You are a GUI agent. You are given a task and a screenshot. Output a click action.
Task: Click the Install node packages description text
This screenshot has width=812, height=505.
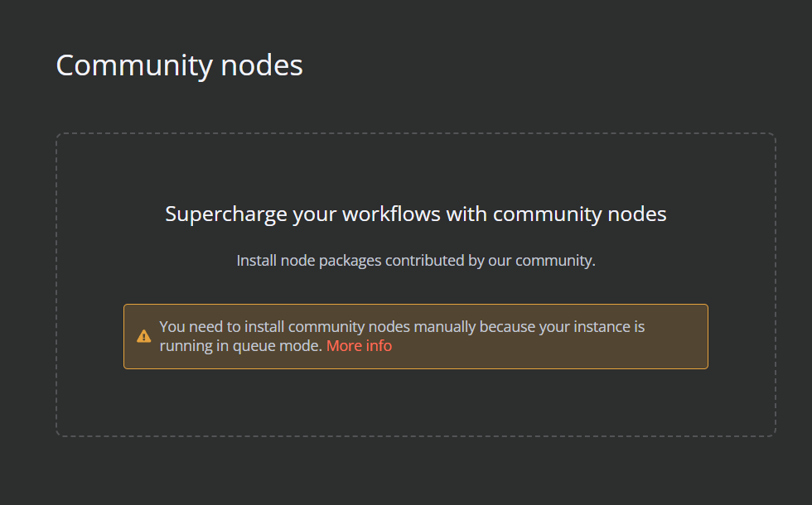(x=416, y=260)
